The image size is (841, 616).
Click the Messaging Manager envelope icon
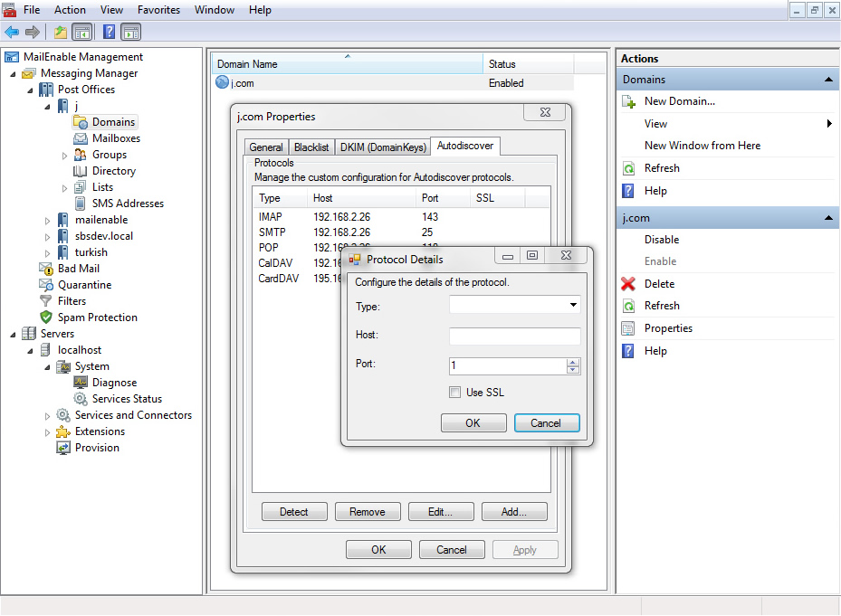[29, 73]
